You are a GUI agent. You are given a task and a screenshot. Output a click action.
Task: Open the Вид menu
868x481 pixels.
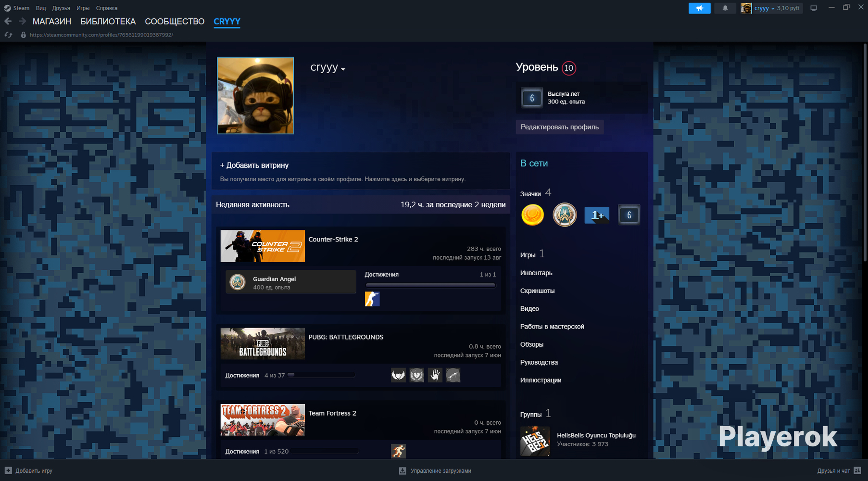point(41,8)
